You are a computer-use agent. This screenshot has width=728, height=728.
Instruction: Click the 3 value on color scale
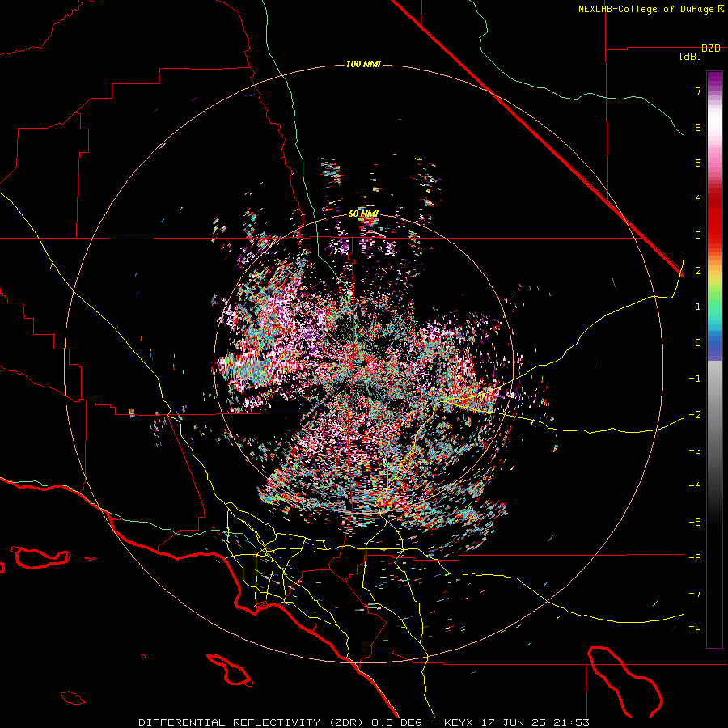pos(698,235)
